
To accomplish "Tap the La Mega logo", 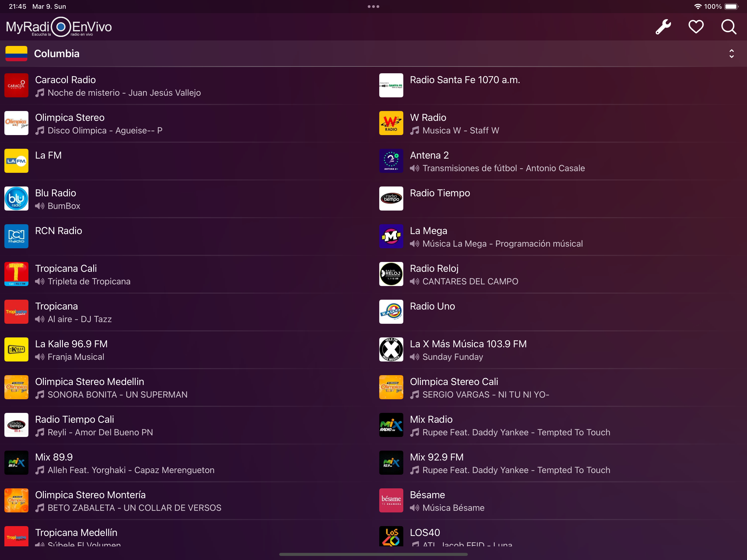I will [x=391, y=237].
